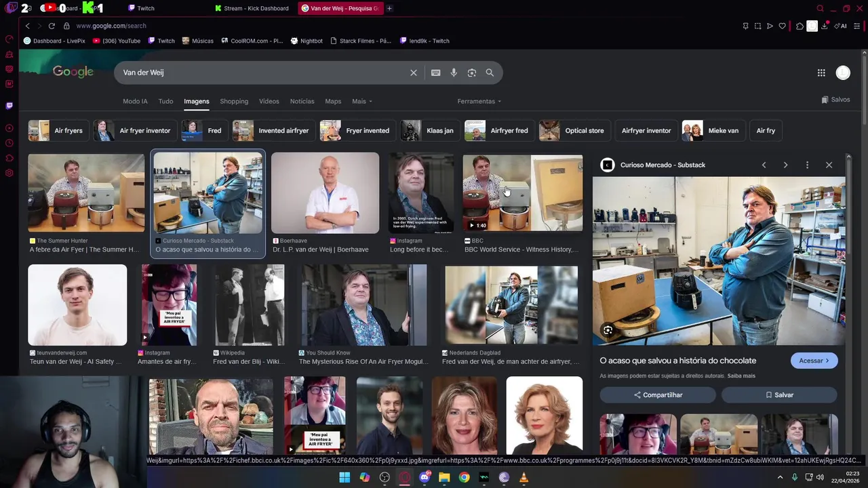Open the on-screen keyboard input tool

click(x=435, y=73)
